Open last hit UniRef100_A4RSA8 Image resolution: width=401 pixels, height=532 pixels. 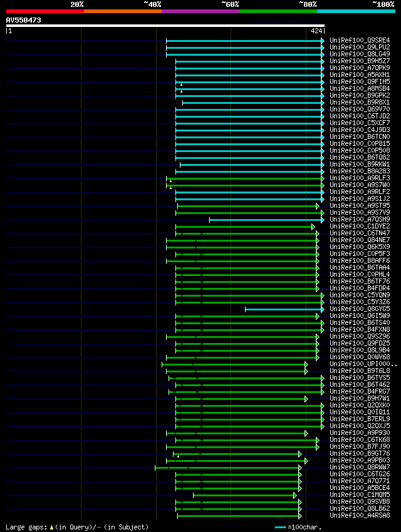360,515
